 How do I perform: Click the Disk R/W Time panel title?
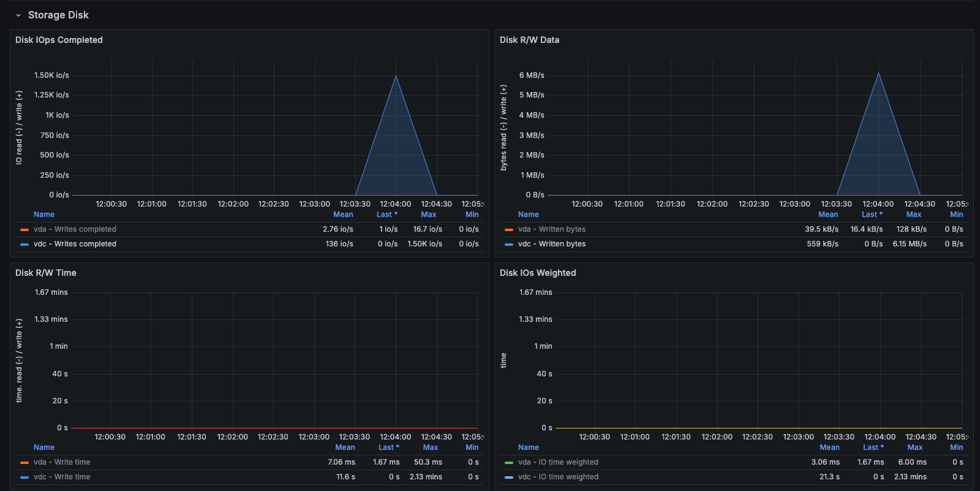46,273
